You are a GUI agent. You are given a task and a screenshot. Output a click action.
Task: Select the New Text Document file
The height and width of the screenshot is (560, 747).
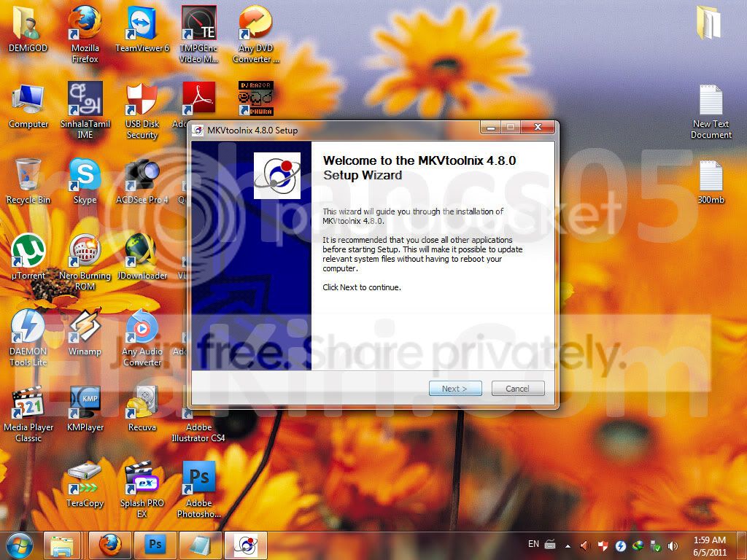[711, 112]
